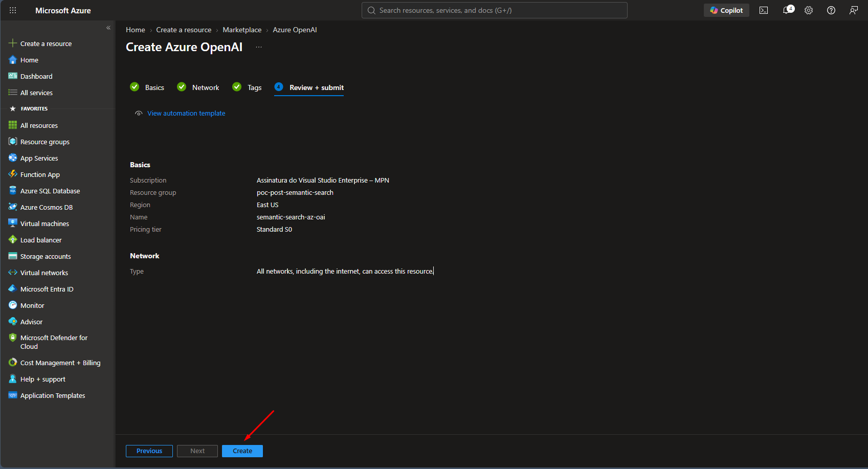The width and height of the screenshot is (868, 469).
Task: Click the search resources input field
Action: pyautogui.click(x=495, y=10)
